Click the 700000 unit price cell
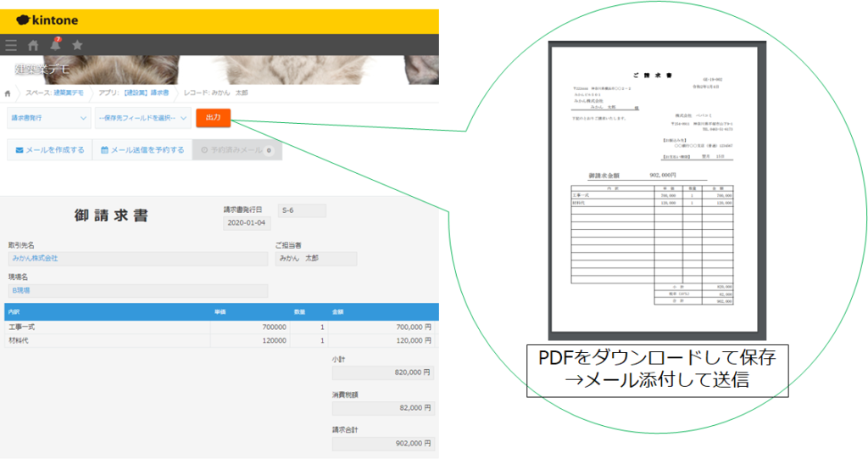This screenshot has width=868, height=459. (x=251, y=327)
